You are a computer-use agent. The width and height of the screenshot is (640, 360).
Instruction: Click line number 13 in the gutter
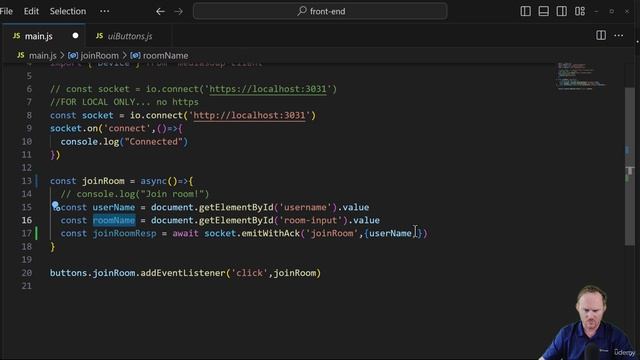click(27, 181)
